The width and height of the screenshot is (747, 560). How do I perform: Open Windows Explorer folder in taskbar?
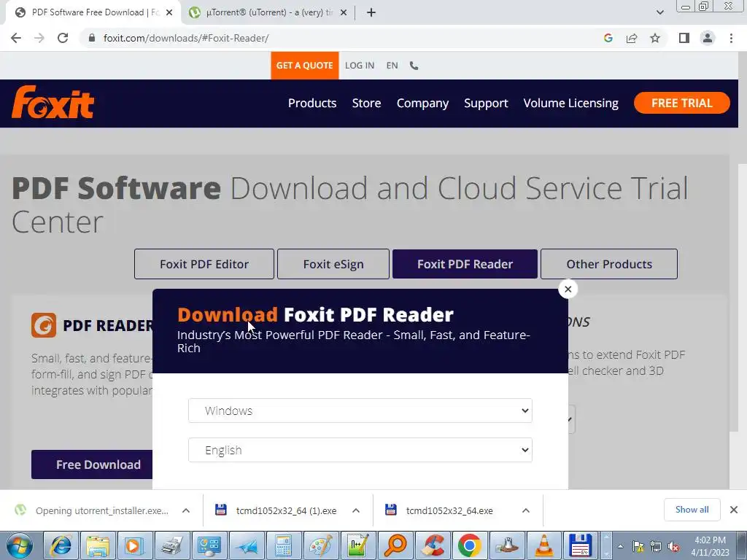pos(98,545)
